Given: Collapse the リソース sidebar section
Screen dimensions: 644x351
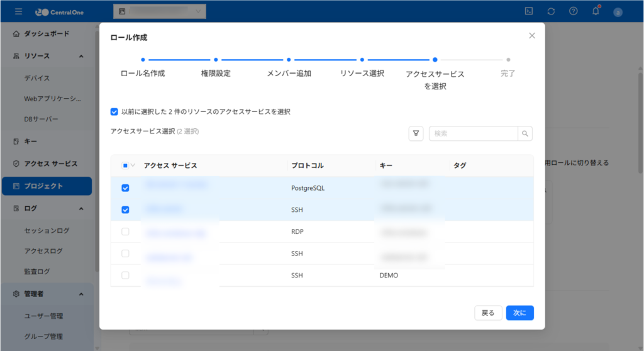Looking at the screenshot, I should pyautogui.click(x=81, y=56).
